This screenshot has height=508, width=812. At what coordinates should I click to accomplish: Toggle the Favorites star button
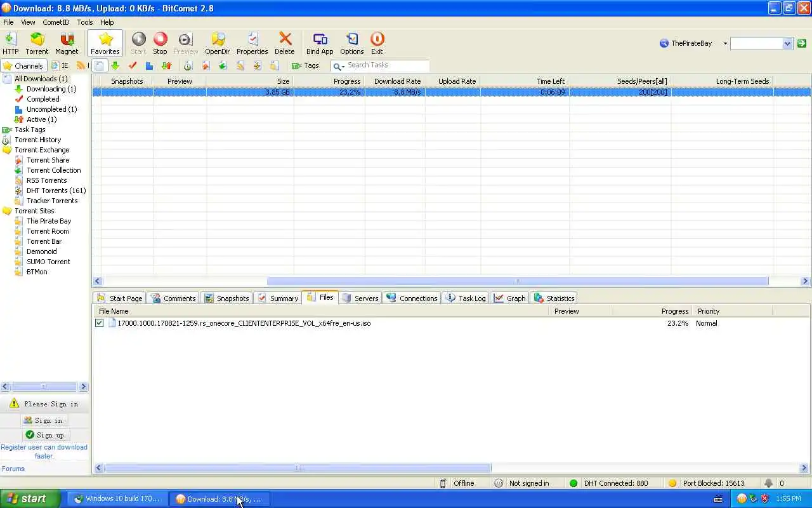tap(105, 43)
